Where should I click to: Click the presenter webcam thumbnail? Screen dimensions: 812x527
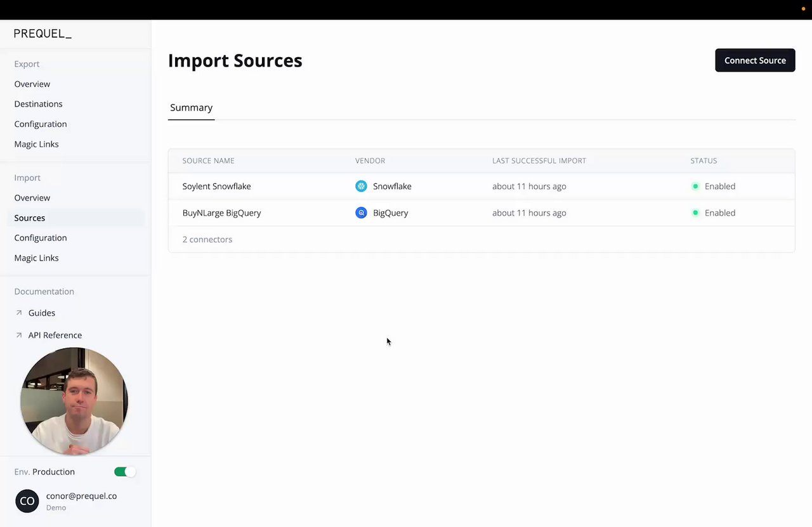(x=74, y=401)
